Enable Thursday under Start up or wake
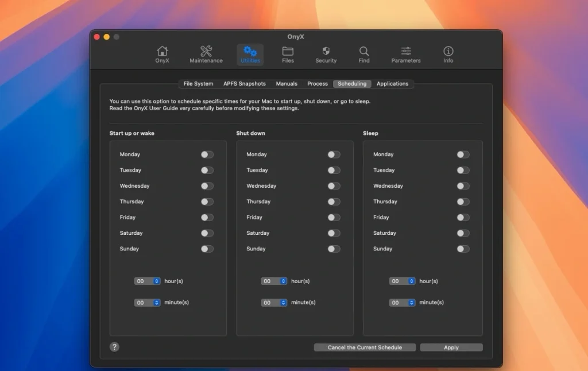 click(x=207, y=202)
